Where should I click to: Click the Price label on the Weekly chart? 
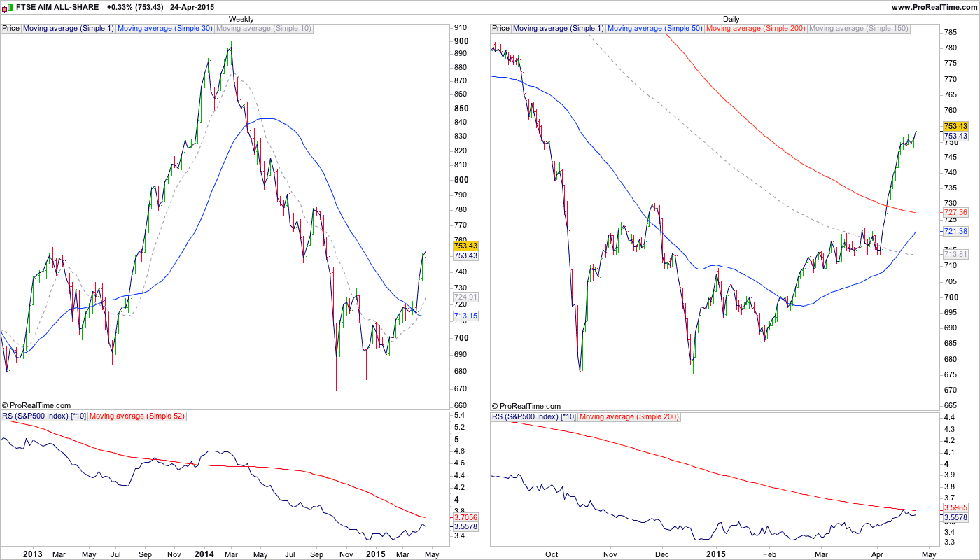coord(10,29)
